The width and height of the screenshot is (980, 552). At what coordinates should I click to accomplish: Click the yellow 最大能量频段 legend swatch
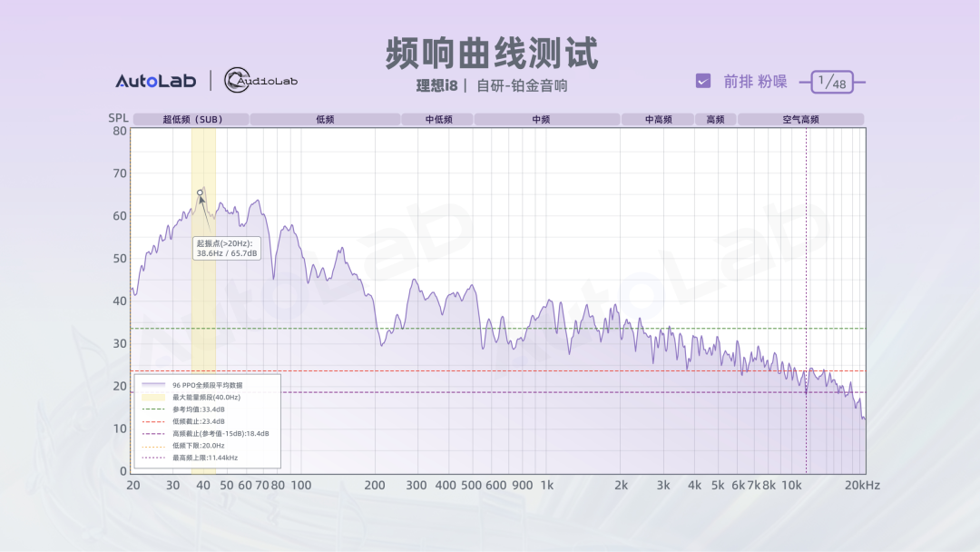click(x=153, y=398)
